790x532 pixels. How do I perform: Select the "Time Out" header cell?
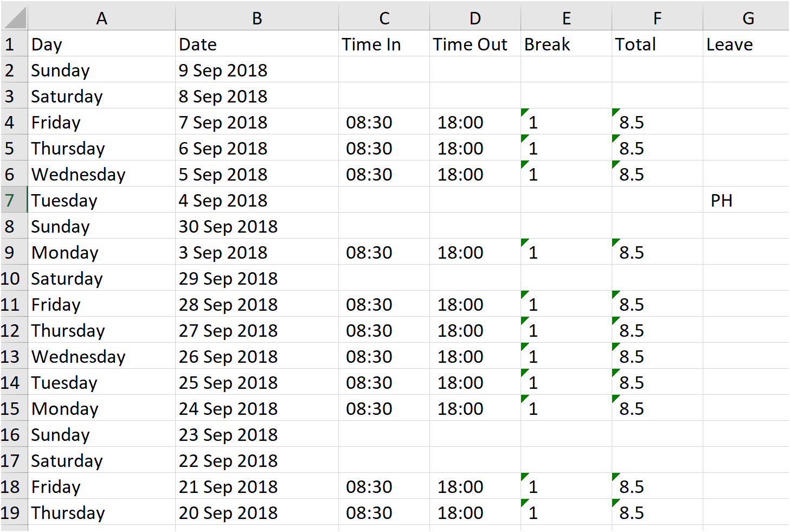pos(475,44)
